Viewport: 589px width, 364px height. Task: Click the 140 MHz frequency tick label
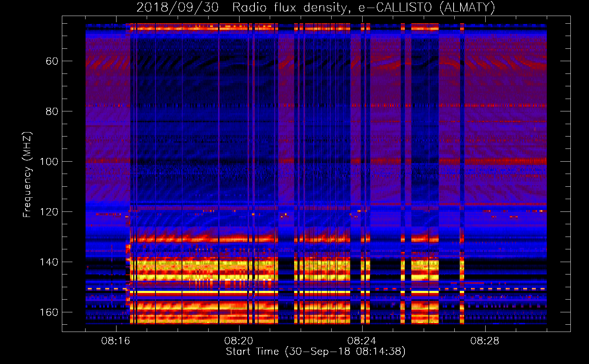[x=49, y=262]
